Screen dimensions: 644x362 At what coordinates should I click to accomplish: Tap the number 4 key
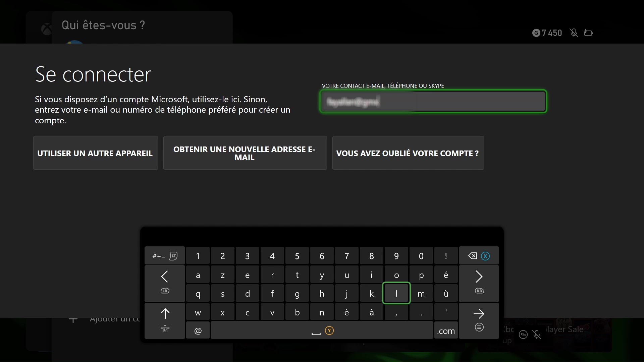(x=272, y=256)
